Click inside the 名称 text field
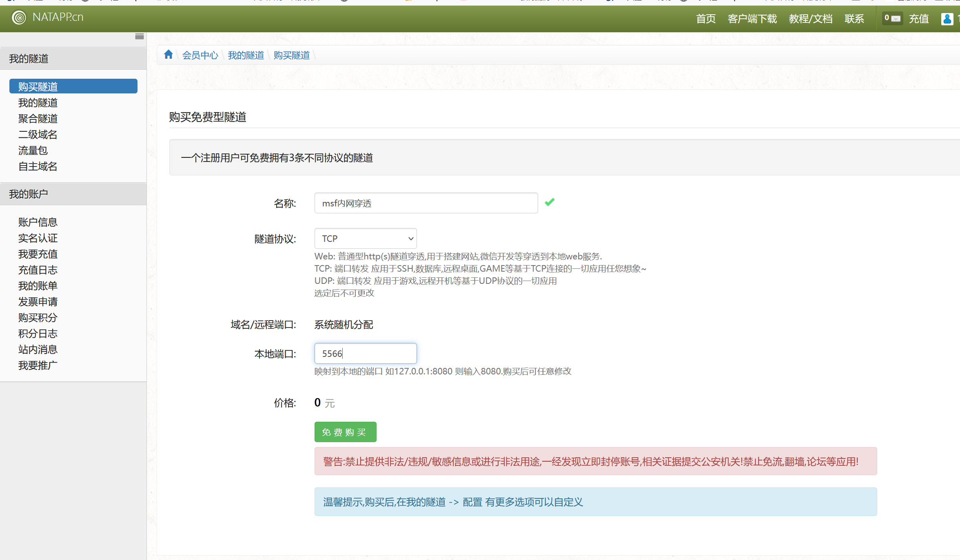This screenshot has height=560, width=960. point(426,203)
